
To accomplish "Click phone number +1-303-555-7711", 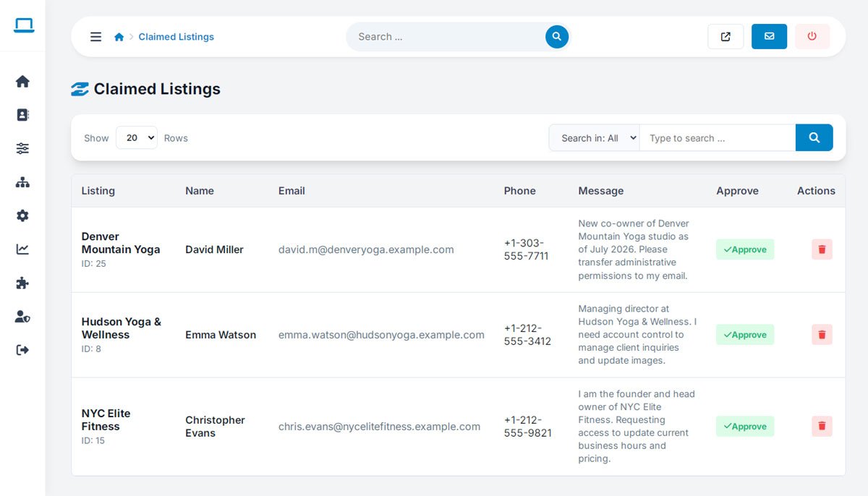I will 527,249.
